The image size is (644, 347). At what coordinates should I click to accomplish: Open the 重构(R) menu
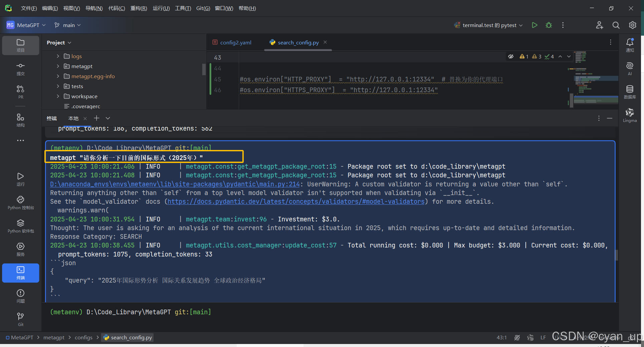139,8
